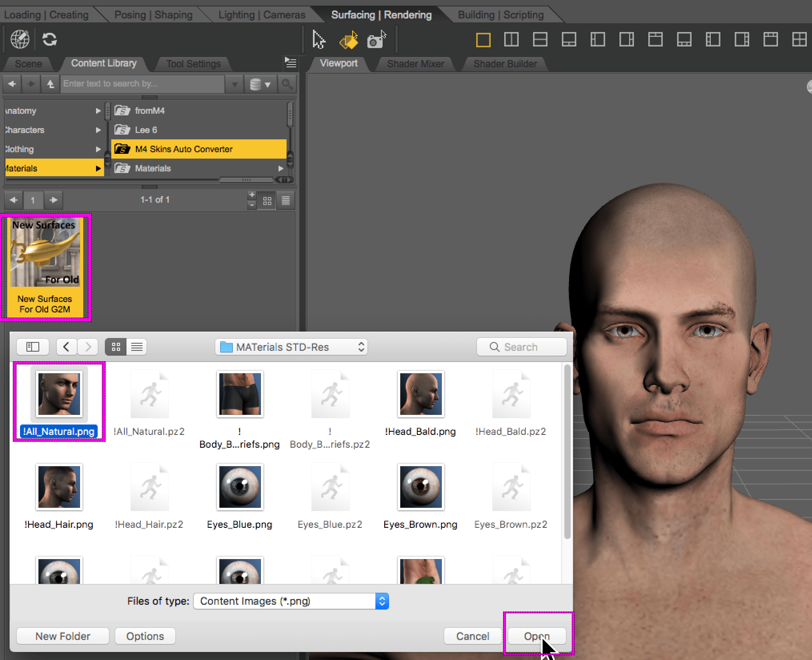
Task: Open Content Library pane options menu icon
Action: (x=291, y=62)
